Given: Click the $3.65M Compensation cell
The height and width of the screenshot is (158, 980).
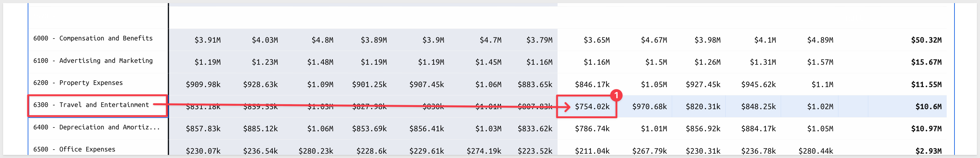Looking at the screenshot, I should point(596,40).
